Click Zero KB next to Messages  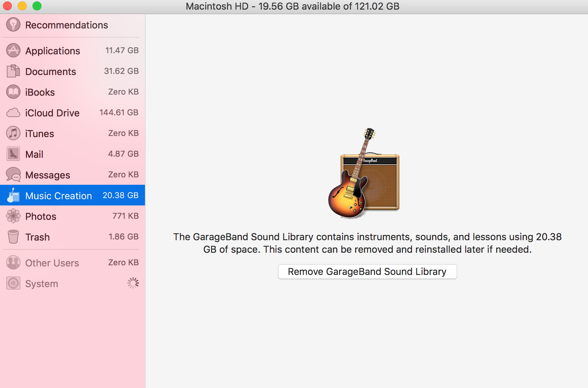pos(124,174)
